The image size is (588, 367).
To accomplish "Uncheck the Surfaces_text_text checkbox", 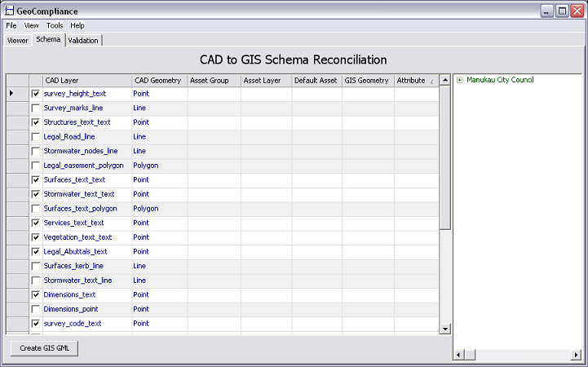I will click(36, 180).
